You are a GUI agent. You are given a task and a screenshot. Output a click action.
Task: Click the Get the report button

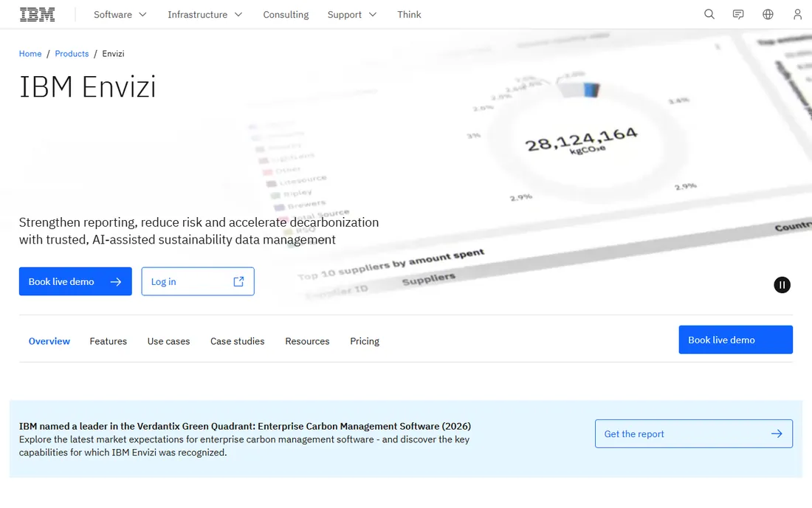coord(693,434)
